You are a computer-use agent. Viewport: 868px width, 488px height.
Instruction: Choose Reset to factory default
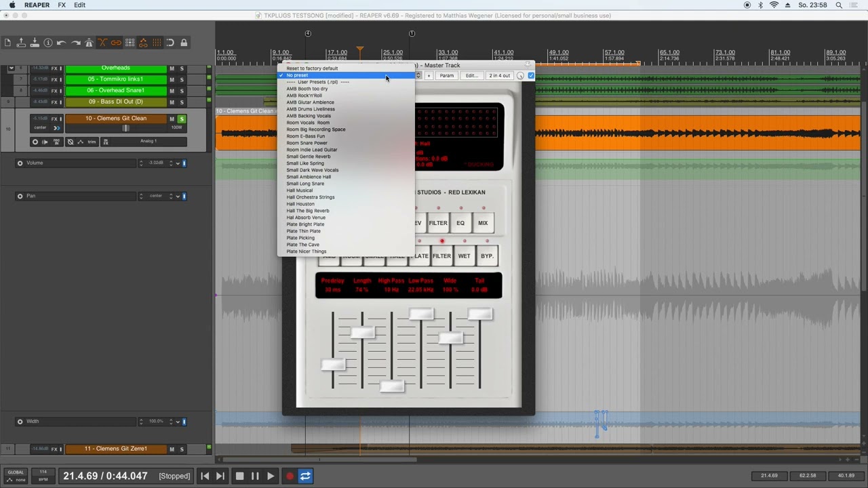[312, 68]
